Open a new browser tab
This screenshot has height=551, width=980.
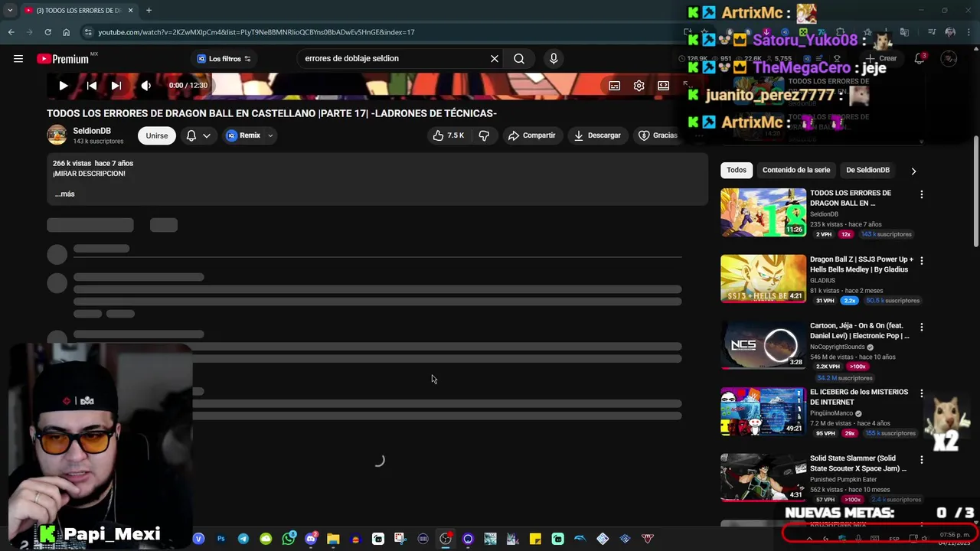(x=149, y=11)
